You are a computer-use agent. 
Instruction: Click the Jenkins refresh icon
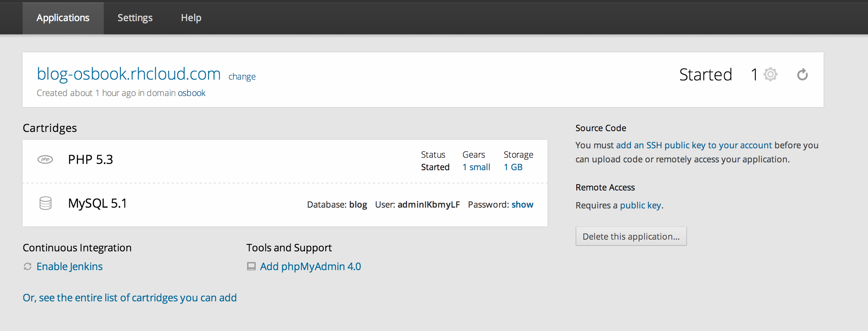coord(28,267)
